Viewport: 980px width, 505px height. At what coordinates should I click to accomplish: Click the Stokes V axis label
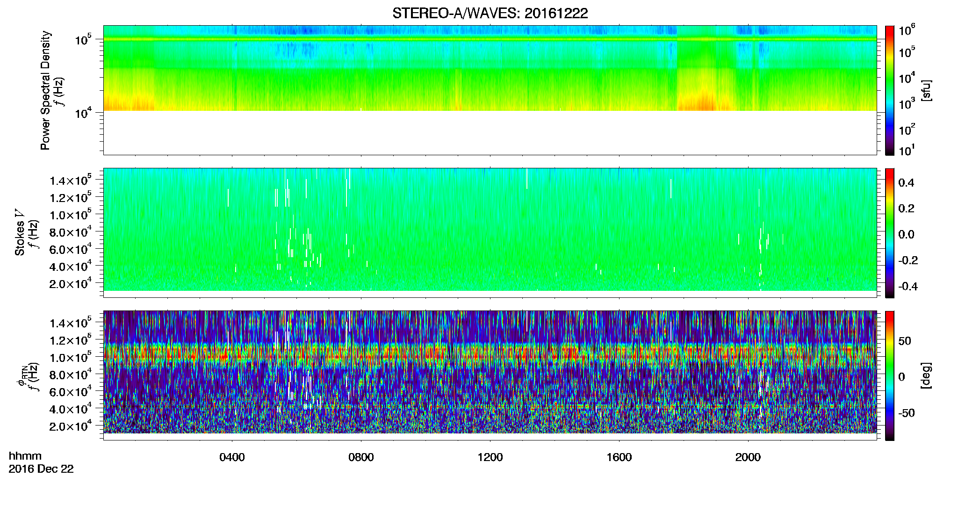(x=20, y=233)
